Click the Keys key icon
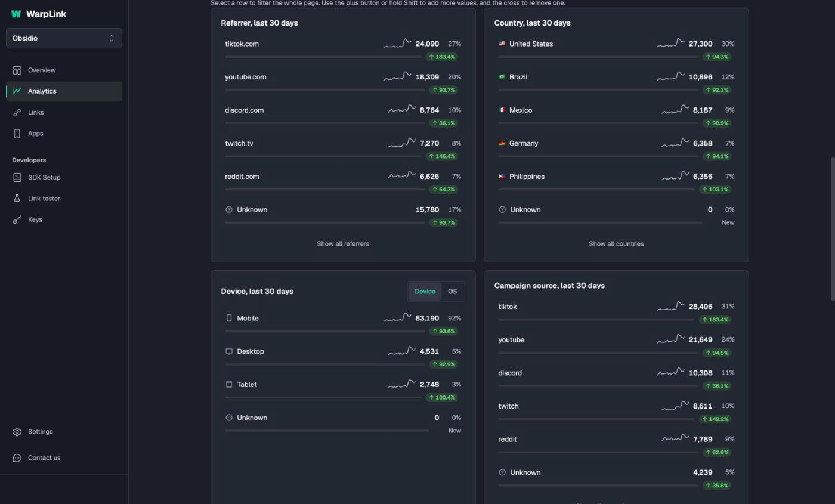 [x=17, y=219]
